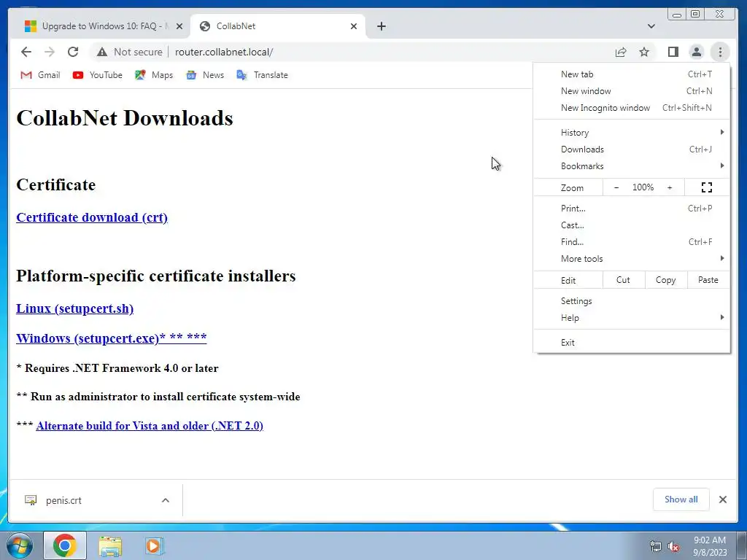Open the side panel icon
This screenshot has height=560, width=747.
tap(673, 52)
